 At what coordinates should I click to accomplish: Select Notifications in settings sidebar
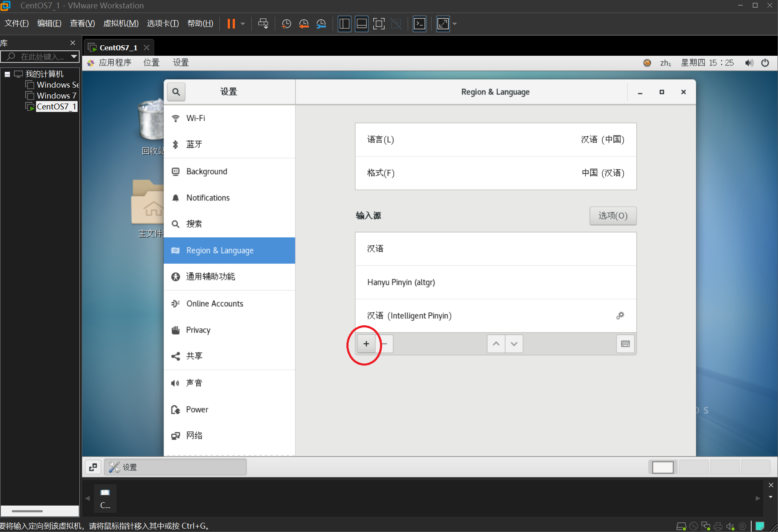click(229, 198)
